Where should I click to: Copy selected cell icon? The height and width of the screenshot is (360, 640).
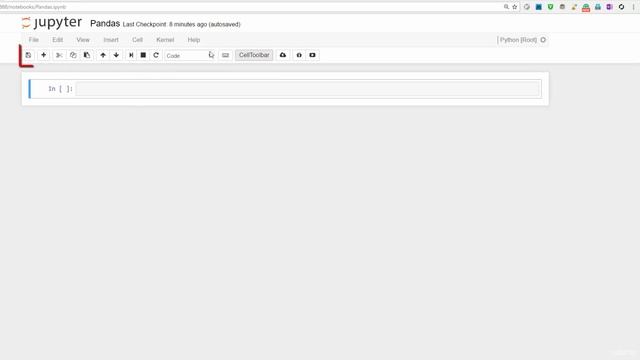(73, 55)
